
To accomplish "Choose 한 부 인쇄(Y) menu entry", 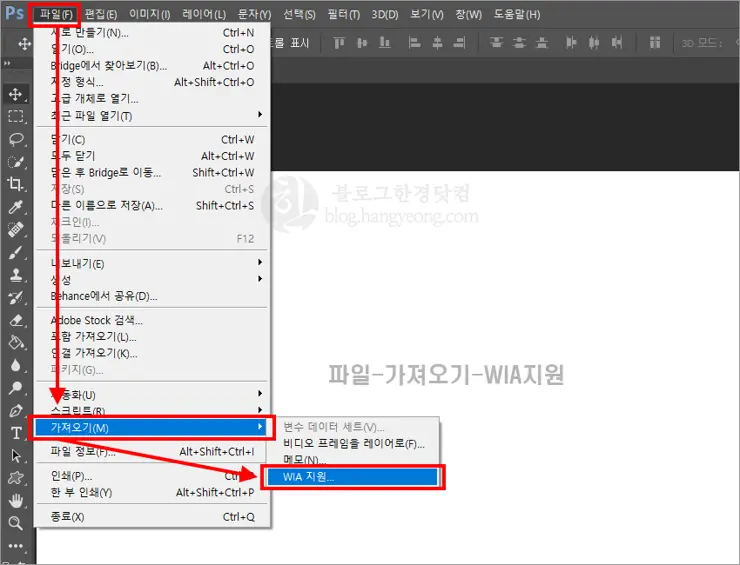I will click(151, 492).
